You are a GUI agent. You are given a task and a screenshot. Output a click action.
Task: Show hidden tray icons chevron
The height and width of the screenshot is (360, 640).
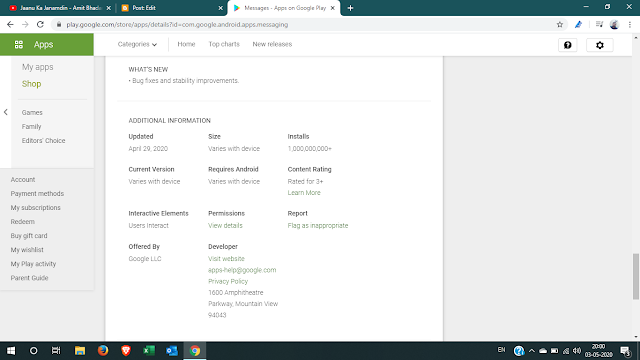tap(531, 351)
